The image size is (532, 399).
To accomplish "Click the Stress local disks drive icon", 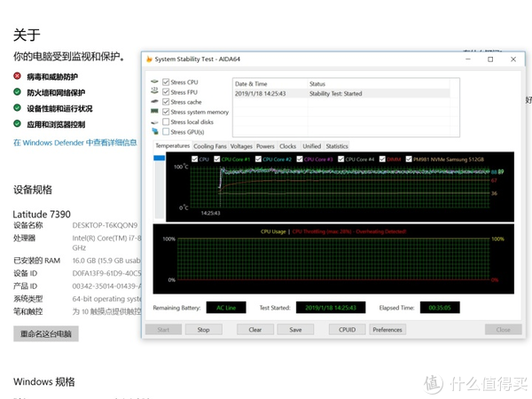I will point(154,122).
